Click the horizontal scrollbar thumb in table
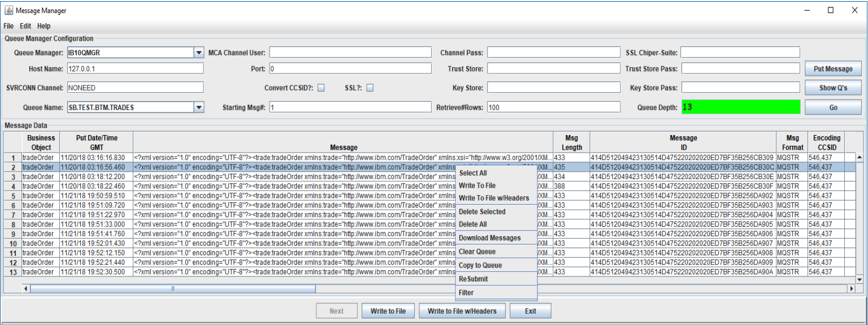 click(x=173, y=289)
